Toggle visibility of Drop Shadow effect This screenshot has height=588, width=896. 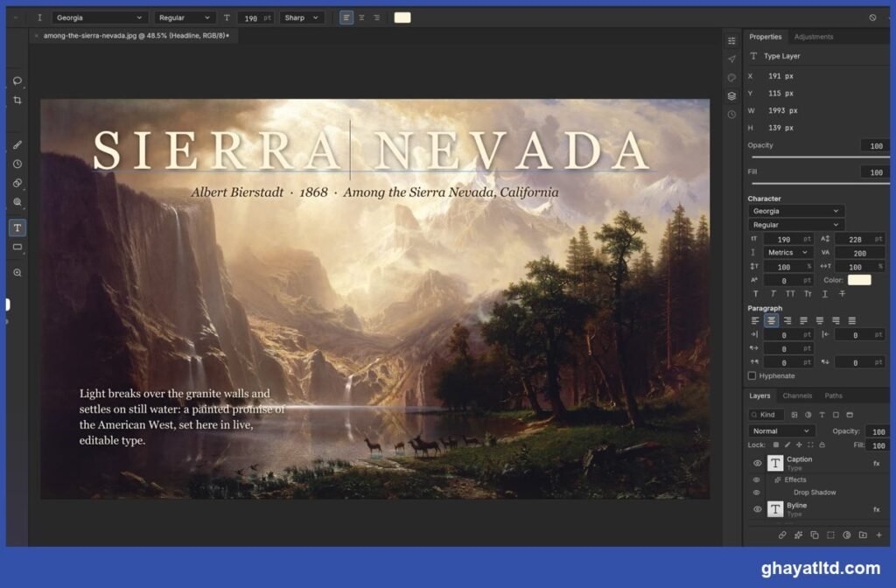click(757, 493)
